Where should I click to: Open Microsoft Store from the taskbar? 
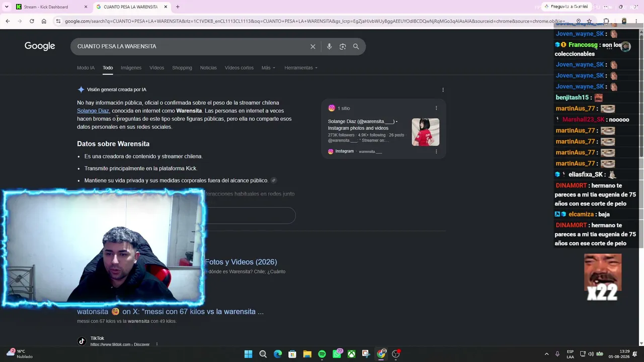point(292,354)
